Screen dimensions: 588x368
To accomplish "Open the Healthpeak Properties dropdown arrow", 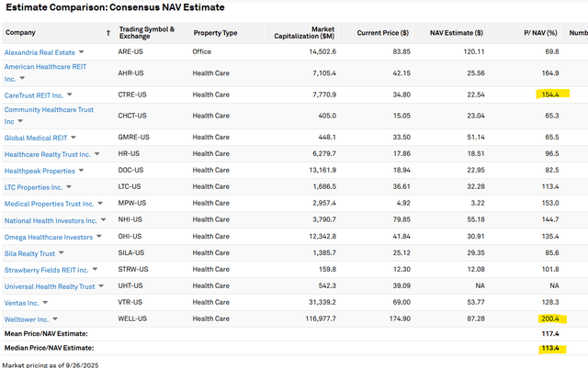I will coord(83,171).
